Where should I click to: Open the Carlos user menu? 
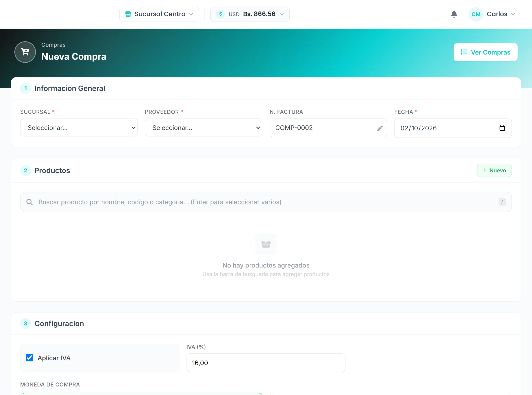pos(492,14)
